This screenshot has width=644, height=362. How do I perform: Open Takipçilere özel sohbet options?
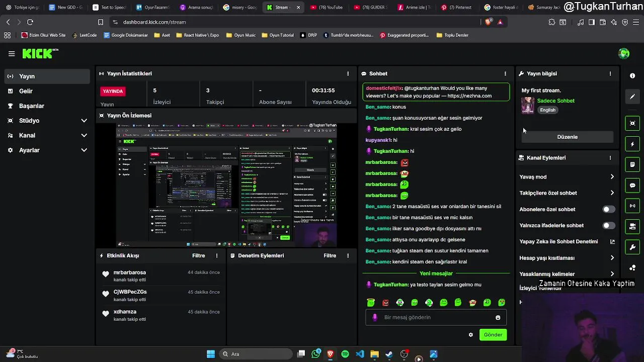coord(567,193)
